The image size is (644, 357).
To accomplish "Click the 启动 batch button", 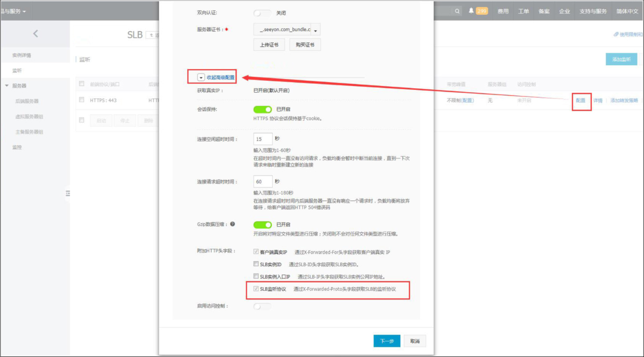I will 101,121.
